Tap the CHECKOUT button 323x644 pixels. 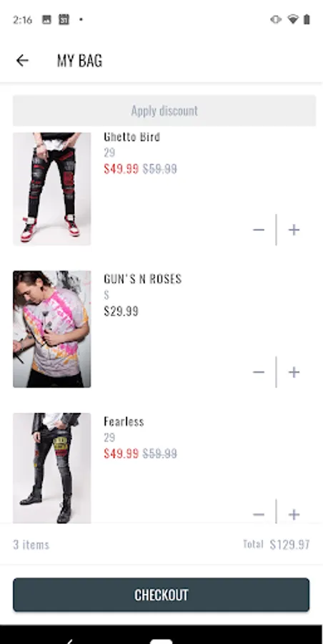(x=161, y=595)
